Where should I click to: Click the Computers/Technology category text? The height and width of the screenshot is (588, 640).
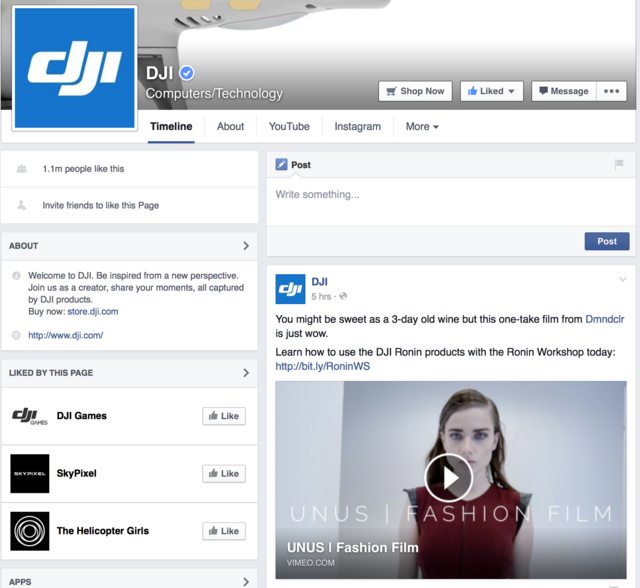(x=214, y=93)
